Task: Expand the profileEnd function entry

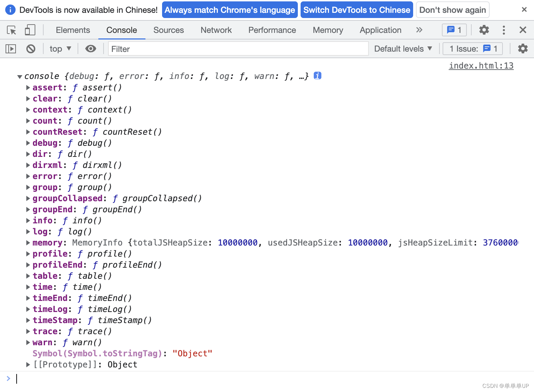Action: click(28, 265)
